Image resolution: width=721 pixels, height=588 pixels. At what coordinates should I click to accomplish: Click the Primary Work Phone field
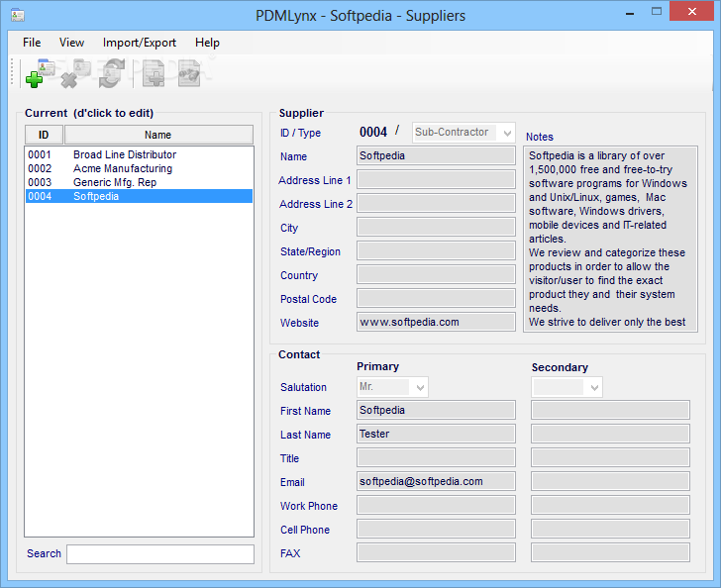pyautogui.click(x=436, y=505)
